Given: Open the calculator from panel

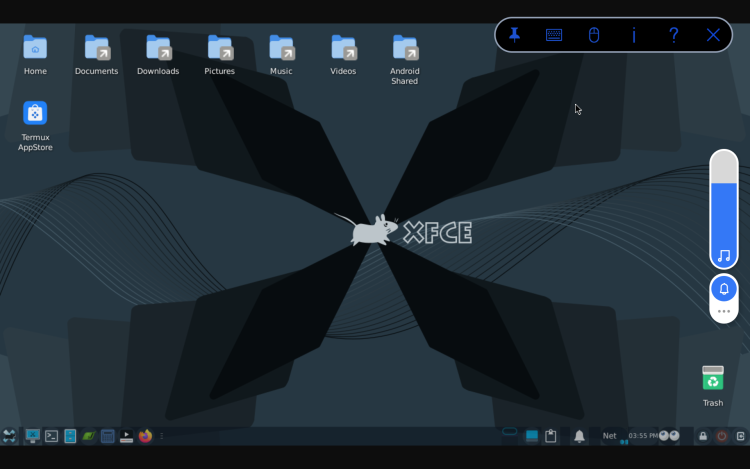Looking at the screenshot, I should tap(108, 436).
